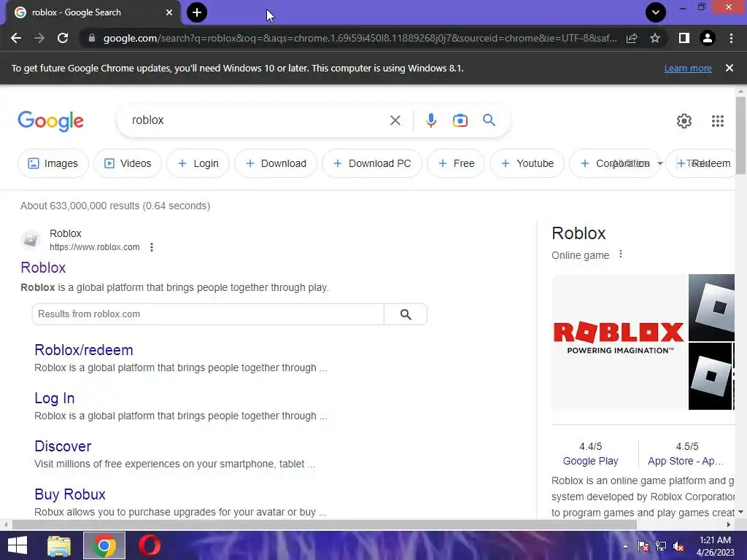The image size is (747, 560).
Task: Submit search with the magnifier icon
Action: 489,120
